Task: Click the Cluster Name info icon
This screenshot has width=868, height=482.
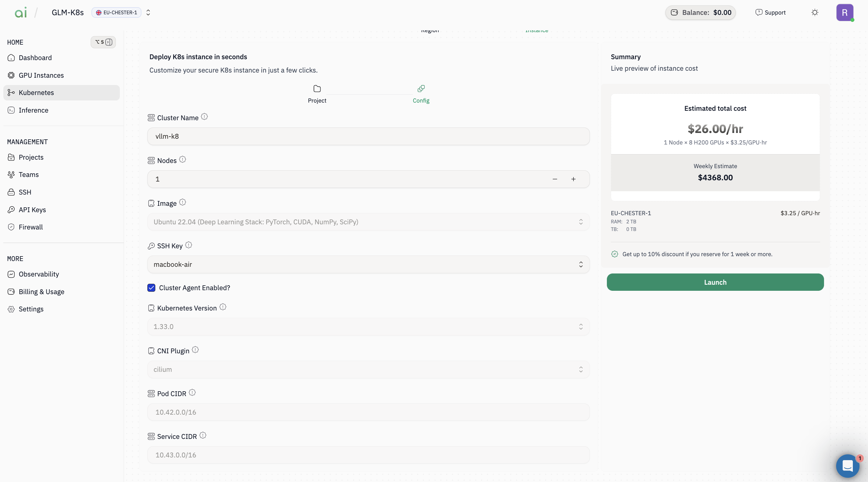Action: coord(204,117)
